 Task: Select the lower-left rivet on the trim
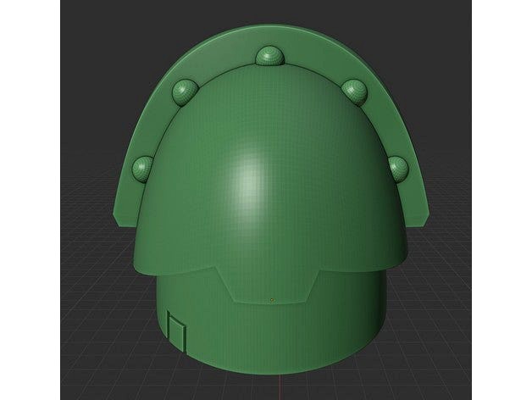click(x=143, y=169)
